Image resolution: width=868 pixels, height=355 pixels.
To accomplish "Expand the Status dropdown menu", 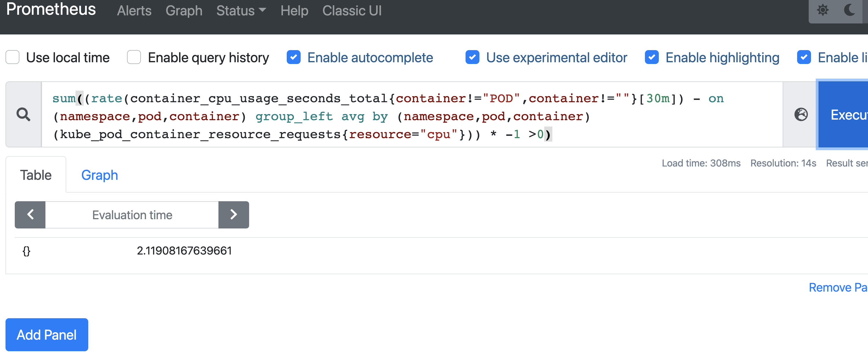I will pos(241,11).
